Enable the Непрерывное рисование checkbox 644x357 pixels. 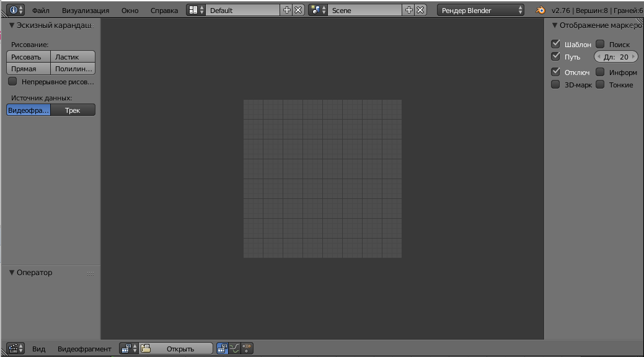[13, 81]
